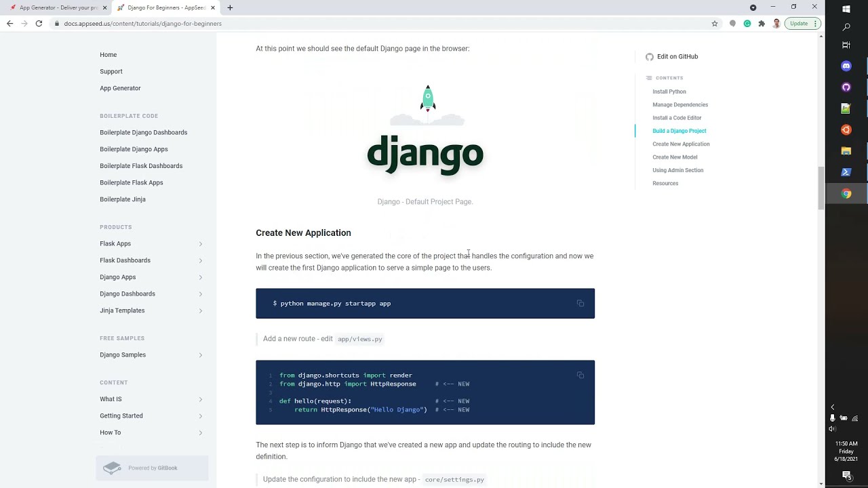Screen dimensions: 868x488
Task: Jump to Install Python in contents
Action: [669, 91]
